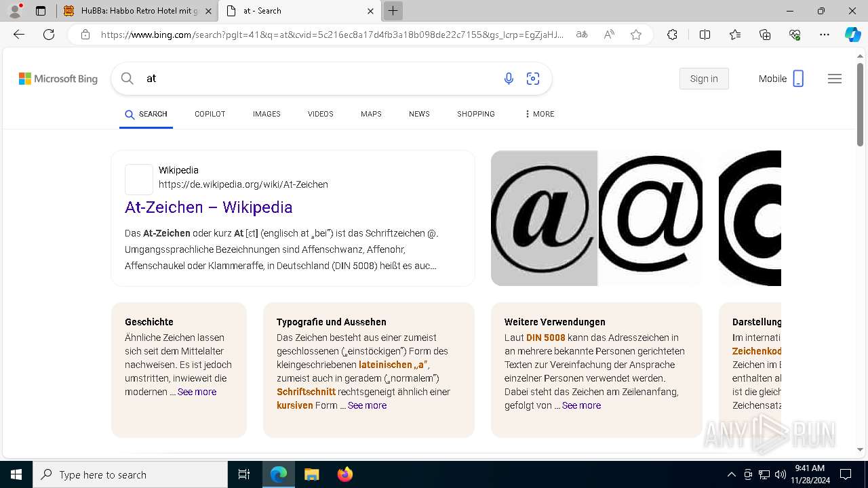Go back using the browser back arrow
Screen dimensions: 868x488
tap(19, 35)
